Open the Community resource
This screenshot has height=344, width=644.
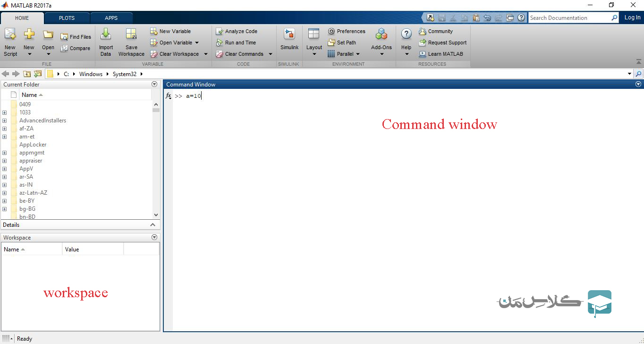pyautogui.click(x=436, y=31)
